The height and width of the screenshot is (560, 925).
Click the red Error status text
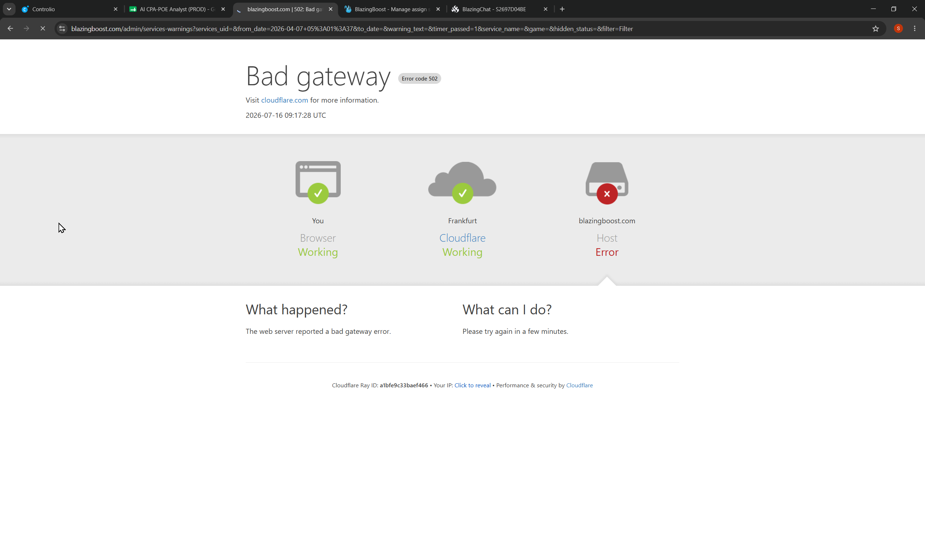[x=607, y=252]
